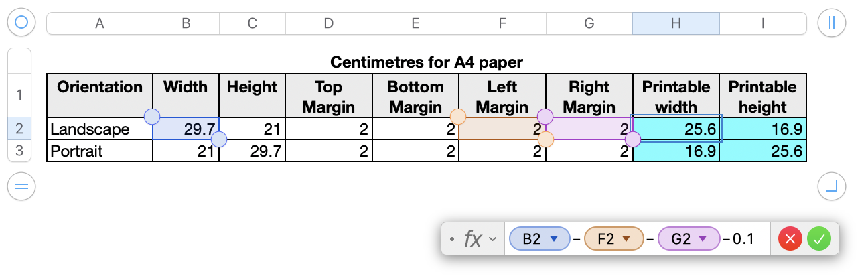Open the F2 reference token dropdown arrow

628,238
